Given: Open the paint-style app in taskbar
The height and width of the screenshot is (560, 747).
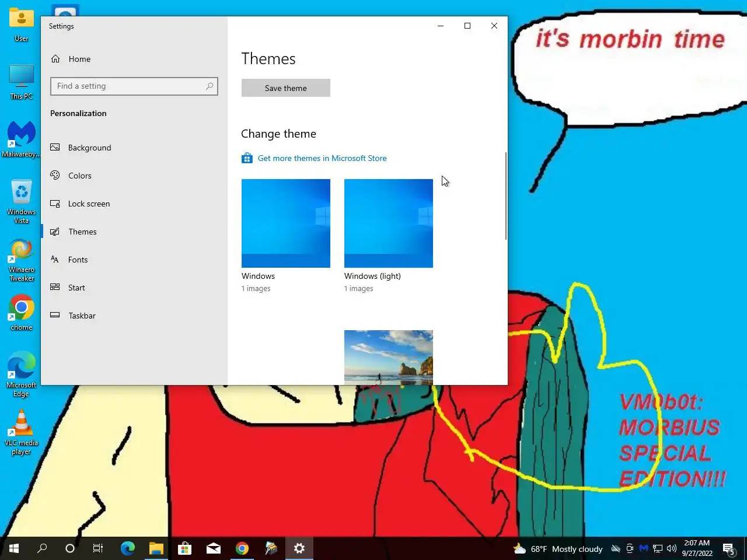Looking at the screenshot, I should tap(271, 548).
